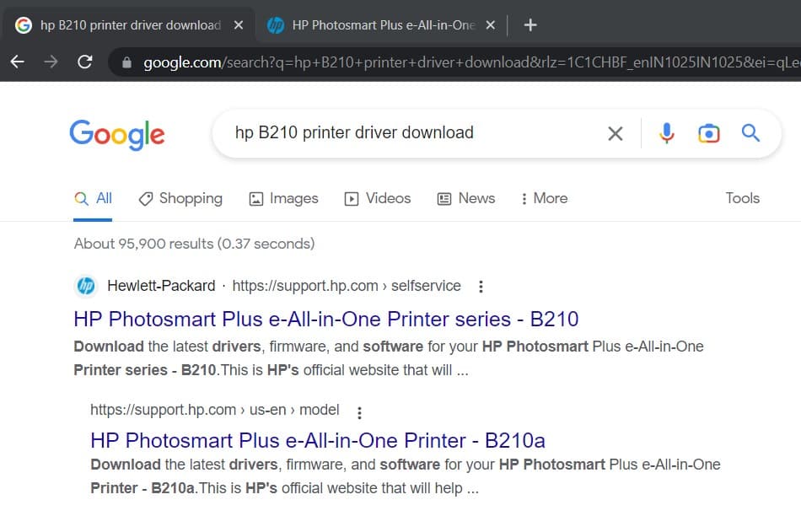Switch to the Images results tab
801x532 pixels.
click(x=284, y=198)
